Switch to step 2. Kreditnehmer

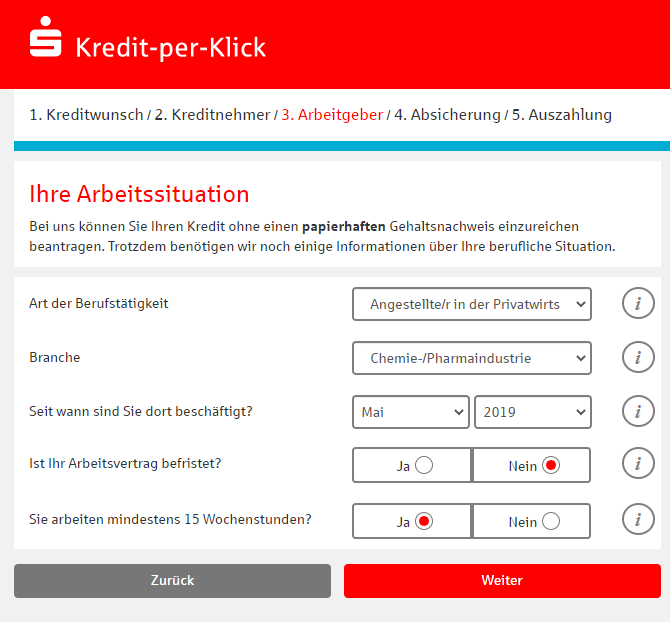click(212, 115)
